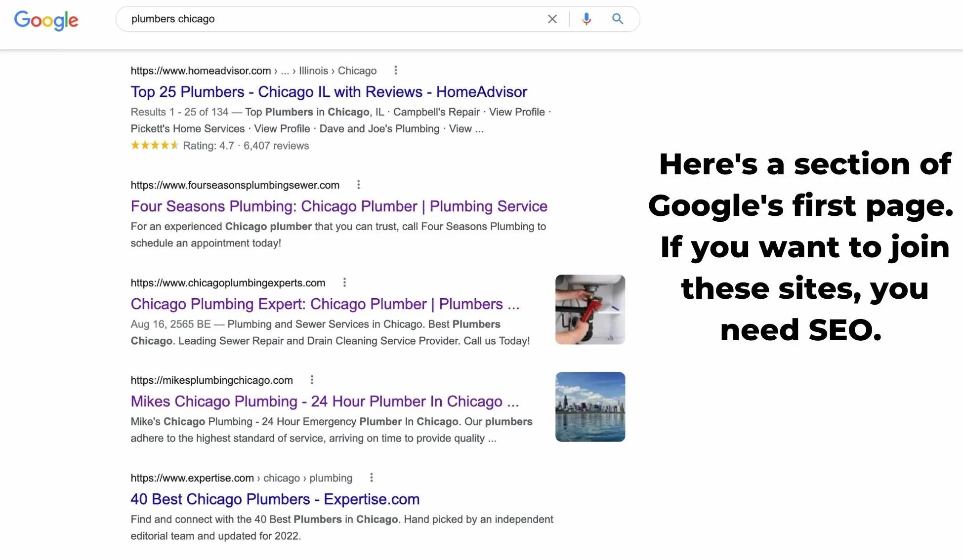Open three-dot menu for Four Seasons Plumbing result
The image size is (963, 560).
tap(358, 185)
